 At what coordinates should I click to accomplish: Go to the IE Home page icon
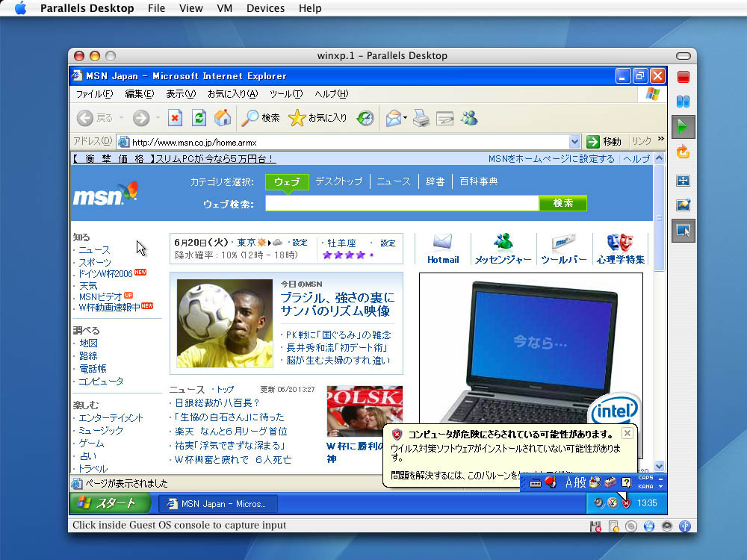coord(223,118)
